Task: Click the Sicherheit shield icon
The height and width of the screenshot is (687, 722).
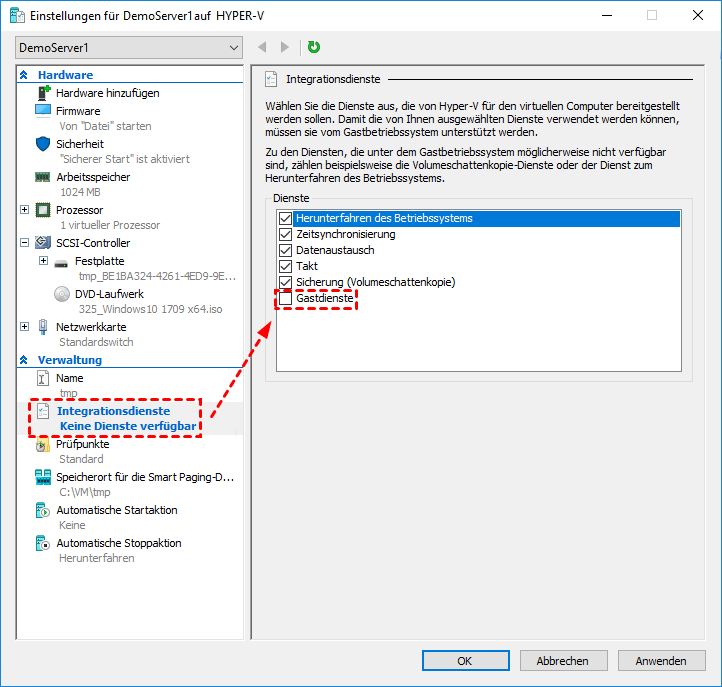Action: pyautogui.click(x=43, y=144)
